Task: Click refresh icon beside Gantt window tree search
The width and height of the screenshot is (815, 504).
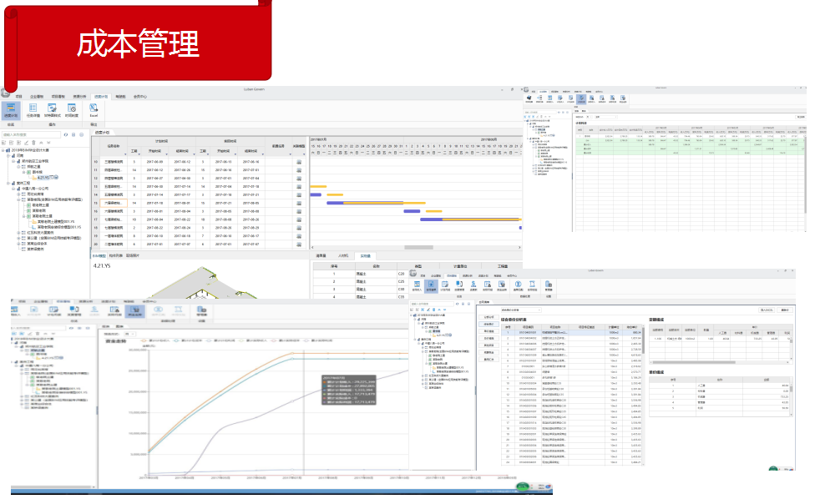Action: coord(65,134)
